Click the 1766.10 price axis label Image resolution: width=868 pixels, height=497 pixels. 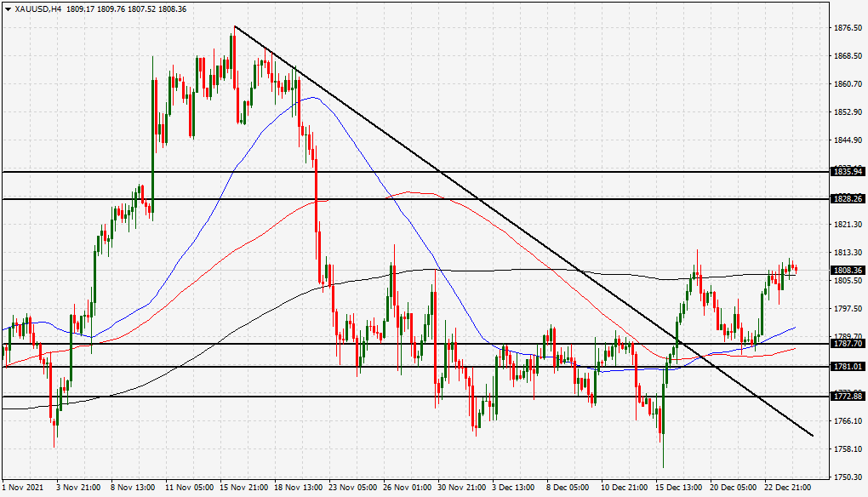[x=848, y=420]
